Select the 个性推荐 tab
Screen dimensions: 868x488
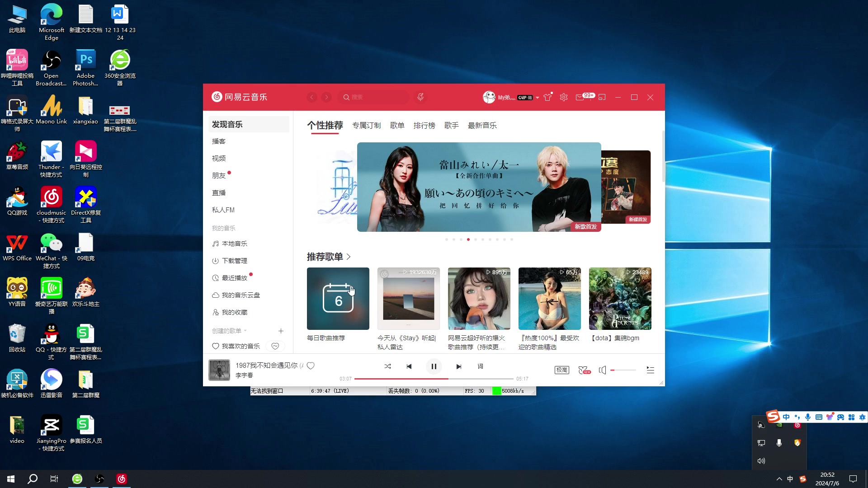click(325, 125)
